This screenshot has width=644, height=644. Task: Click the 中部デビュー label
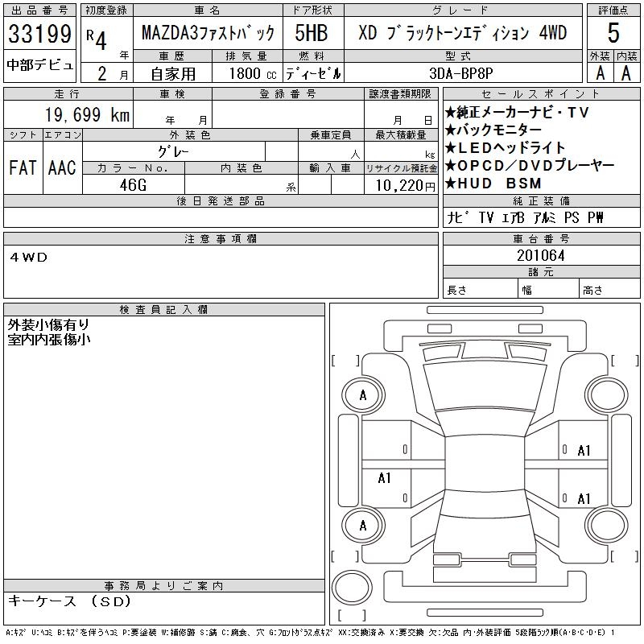pos(39,65)
